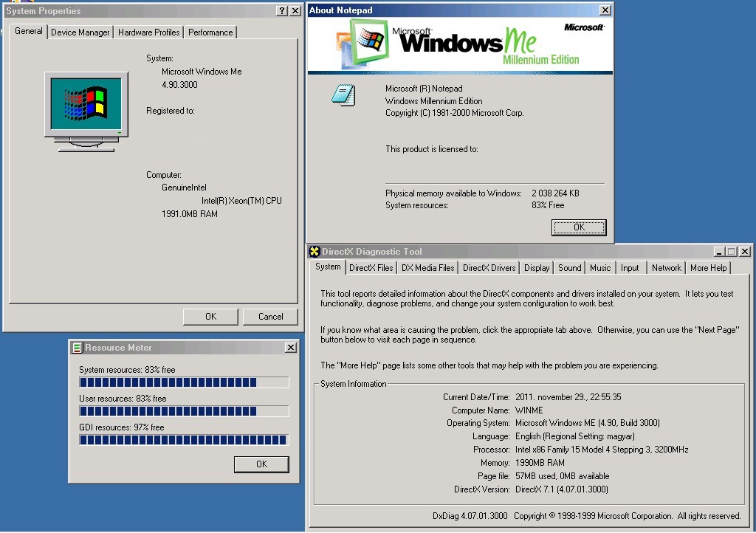The width and height of the screenshot is (756, 533).
Task: Click the "Copyright (C) 1981-2000 Microsoft Corp." line
Action: 454,113
